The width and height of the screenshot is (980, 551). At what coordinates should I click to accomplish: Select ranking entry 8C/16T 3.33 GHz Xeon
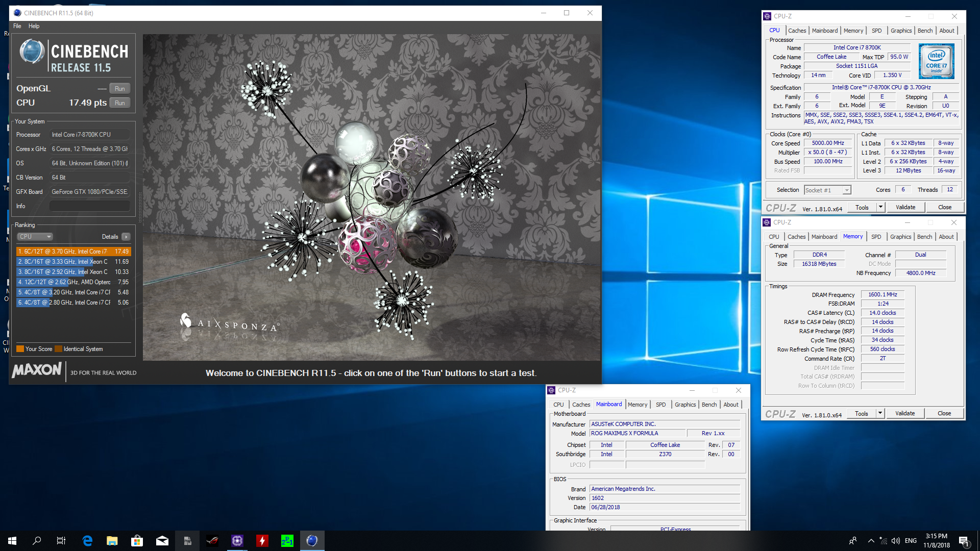[73, 262]
